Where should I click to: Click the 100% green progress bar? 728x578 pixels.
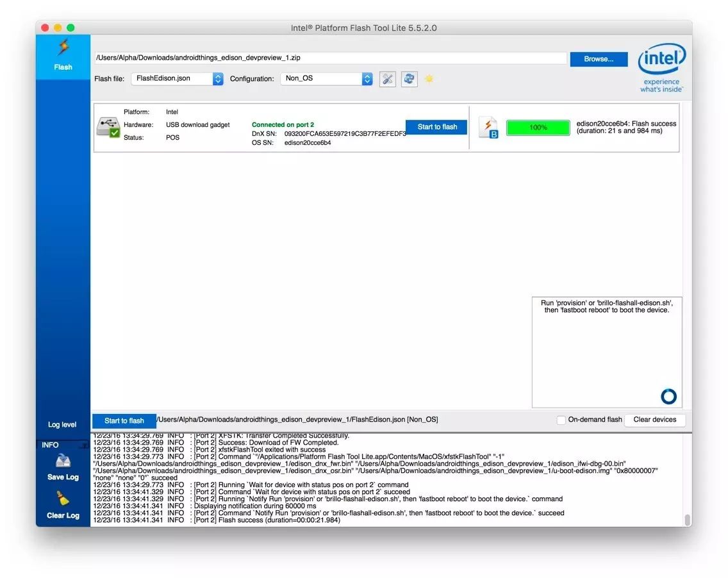[x=538, y=128]
